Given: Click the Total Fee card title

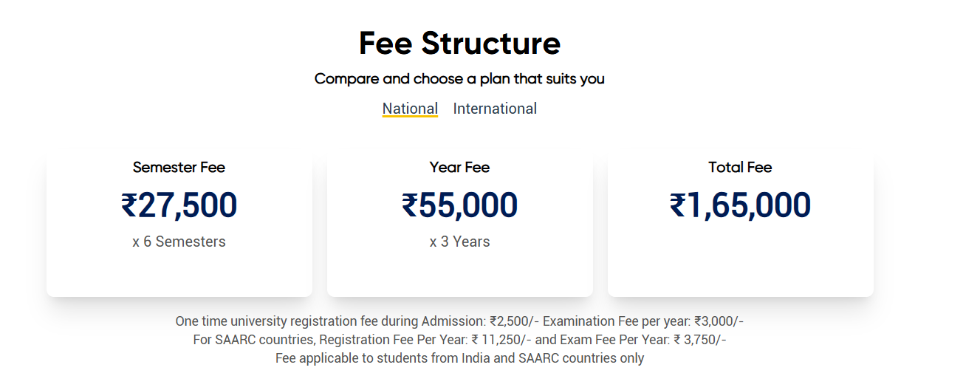Looking at the screenshot, I should point(740,168).
